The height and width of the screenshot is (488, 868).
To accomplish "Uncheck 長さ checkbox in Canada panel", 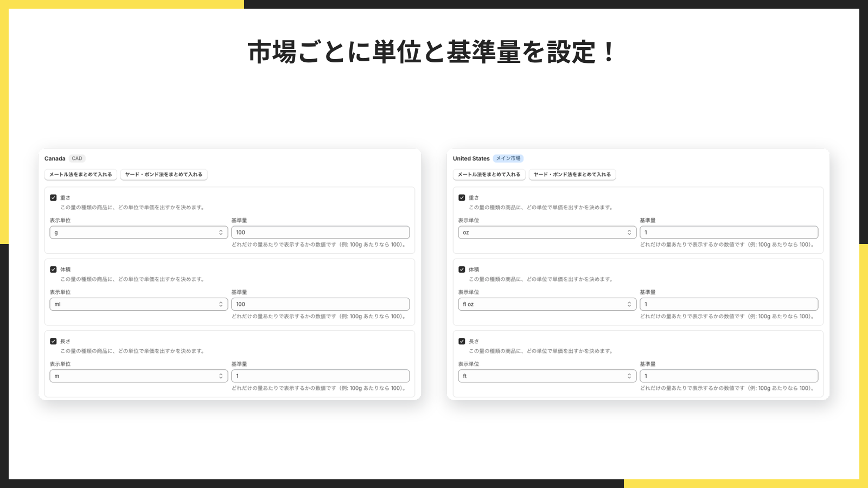I will click(x=53, y=342).
